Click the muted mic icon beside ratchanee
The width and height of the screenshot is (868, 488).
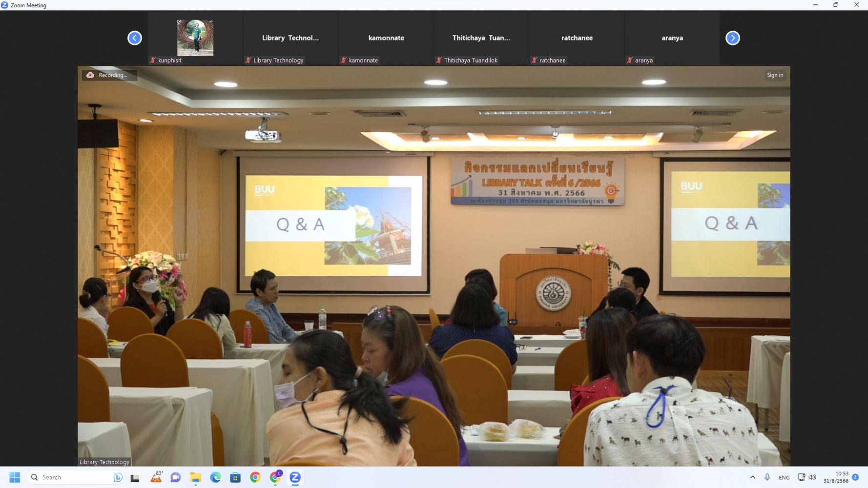[x=535, y=61]
